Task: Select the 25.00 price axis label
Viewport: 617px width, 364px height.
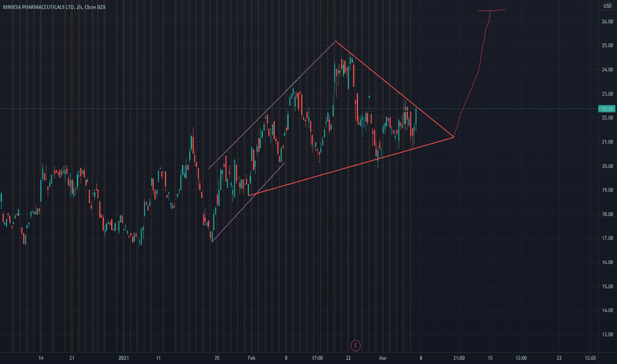Action: [607, 46]
